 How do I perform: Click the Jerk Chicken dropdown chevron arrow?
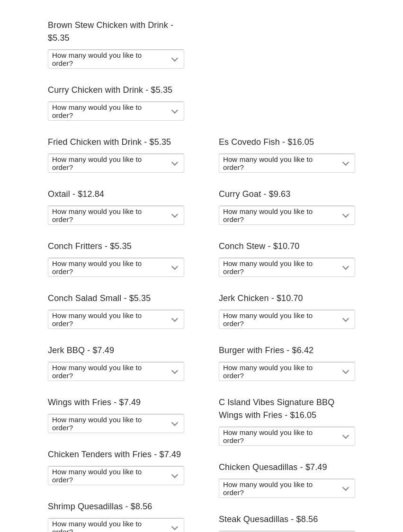pos(346,320)
